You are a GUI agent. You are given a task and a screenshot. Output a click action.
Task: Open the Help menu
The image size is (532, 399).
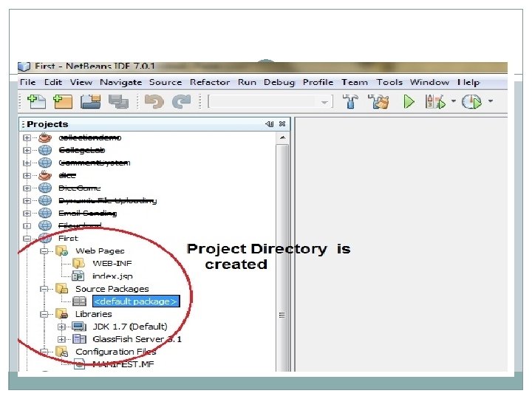click(468, 82)
